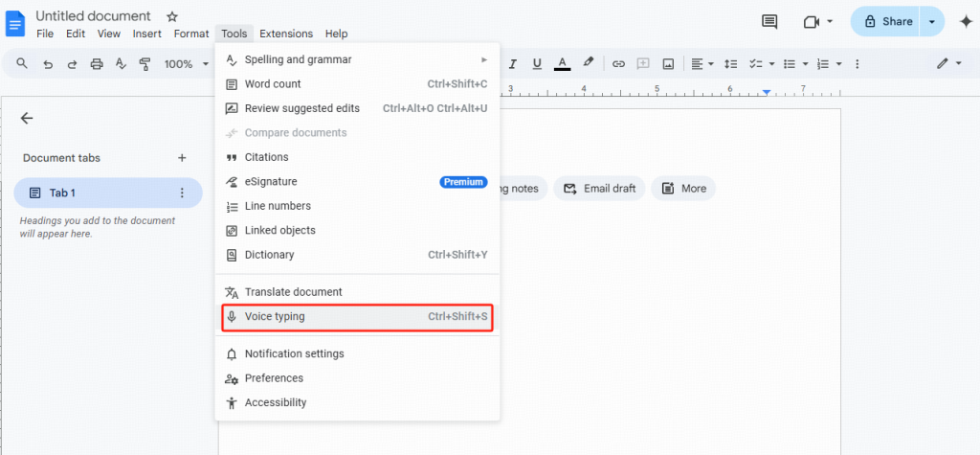Screen dimensions: 980x455
Task: Undo the last action
Action: coord(48,64)
